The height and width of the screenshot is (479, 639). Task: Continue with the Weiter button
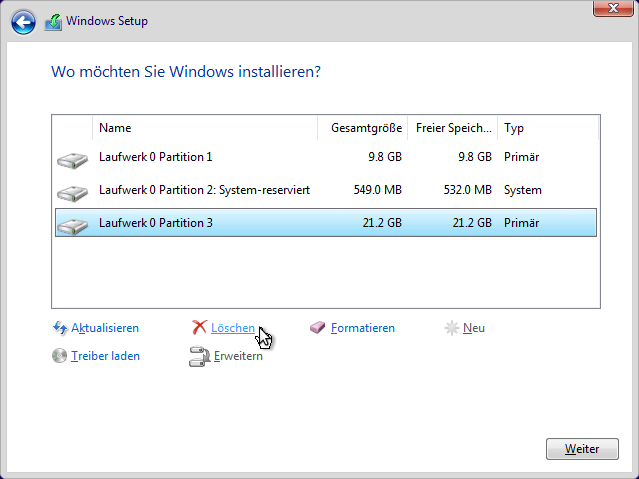582,449
